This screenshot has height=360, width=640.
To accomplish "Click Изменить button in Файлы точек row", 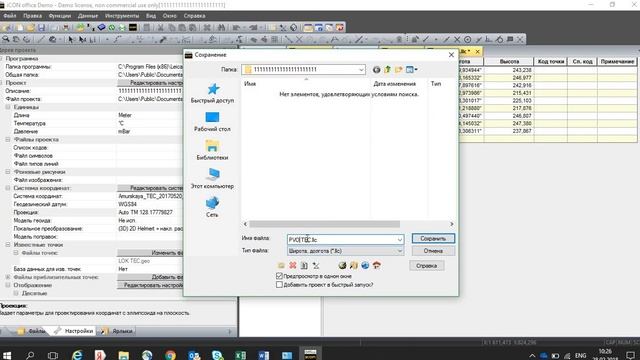I will (x=150, y=253).
